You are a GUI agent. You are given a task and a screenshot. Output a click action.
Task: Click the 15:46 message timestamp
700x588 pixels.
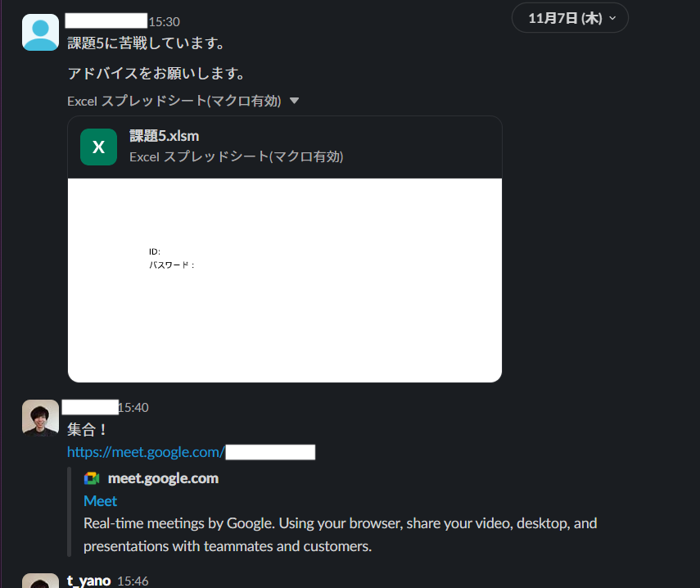pos(133,581)
